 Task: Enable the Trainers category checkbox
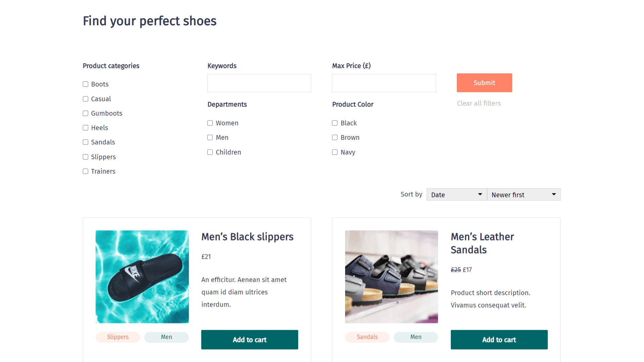click(85, 171)
